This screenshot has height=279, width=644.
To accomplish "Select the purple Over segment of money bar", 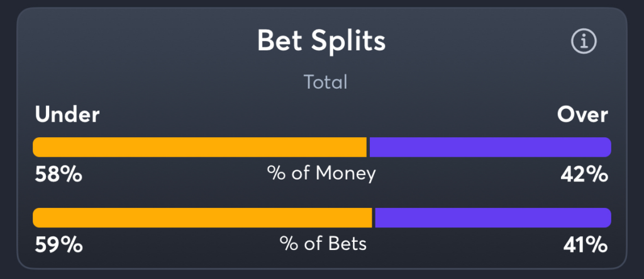I will click(491, 147).
